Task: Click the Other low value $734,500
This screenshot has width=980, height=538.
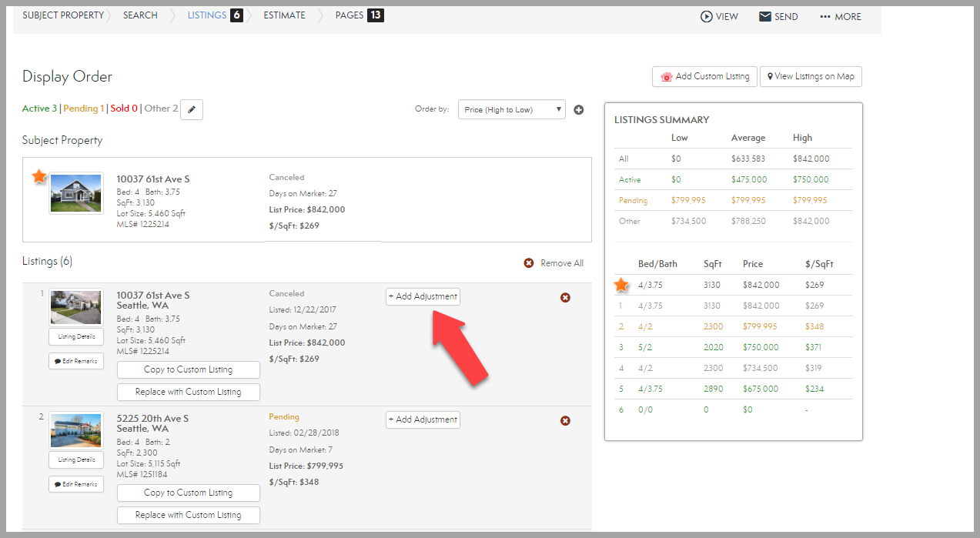Action: coord(688,221)
